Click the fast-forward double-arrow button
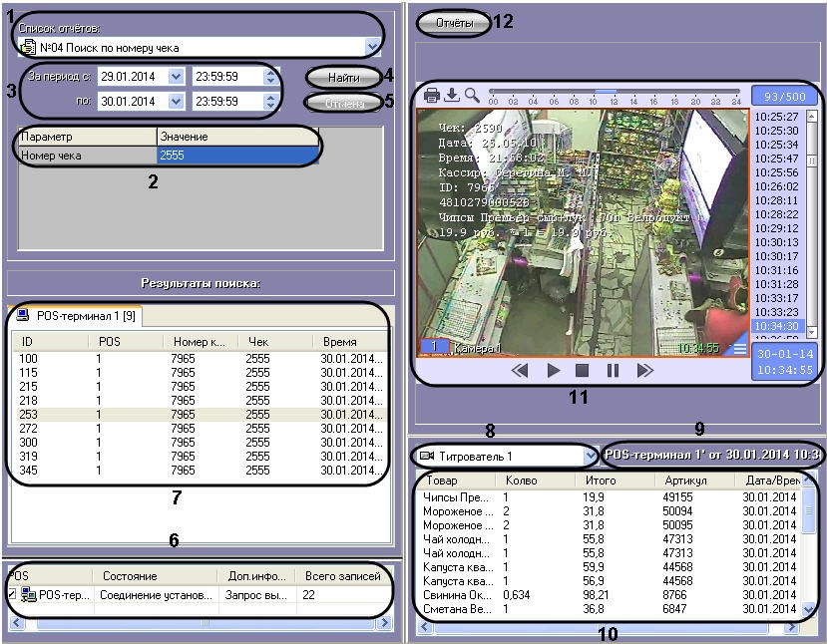 [644, 370]
